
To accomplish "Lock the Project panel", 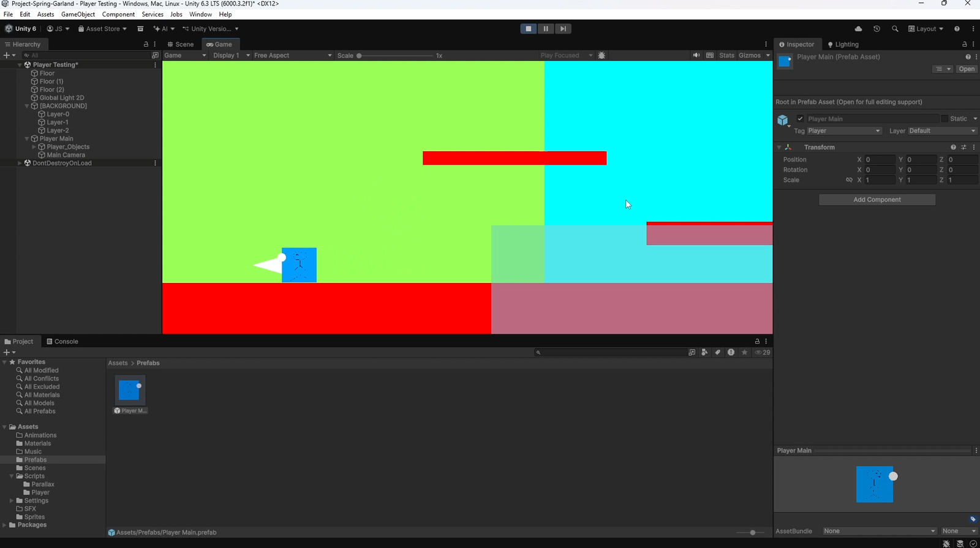I will click(x=757, y=341).
